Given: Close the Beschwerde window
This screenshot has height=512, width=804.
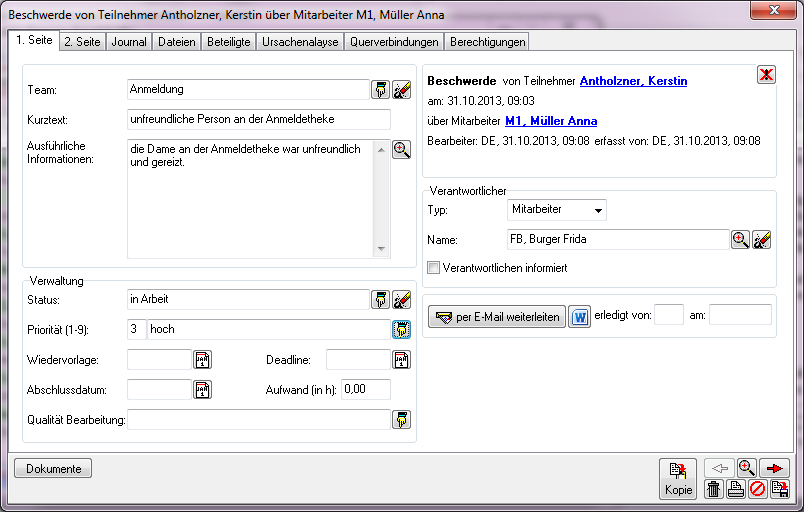Looking at the screenshot, I should click(x=774, y=10).
